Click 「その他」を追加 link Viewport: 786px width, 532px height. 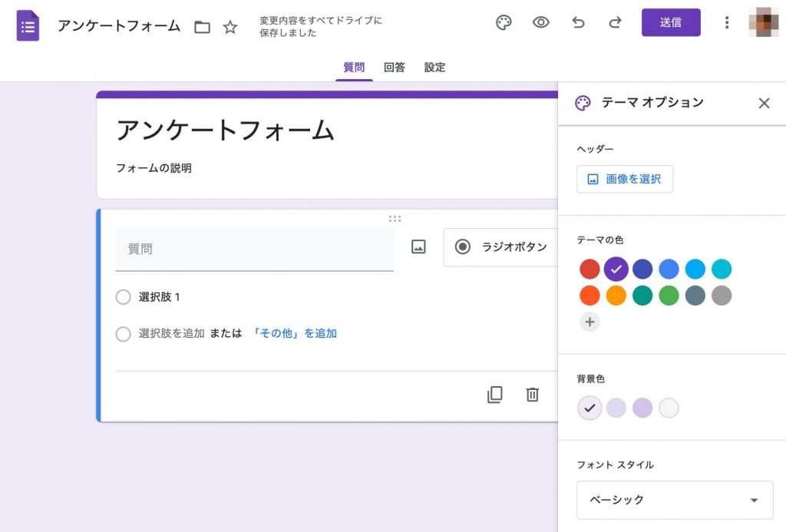point(295,334)
